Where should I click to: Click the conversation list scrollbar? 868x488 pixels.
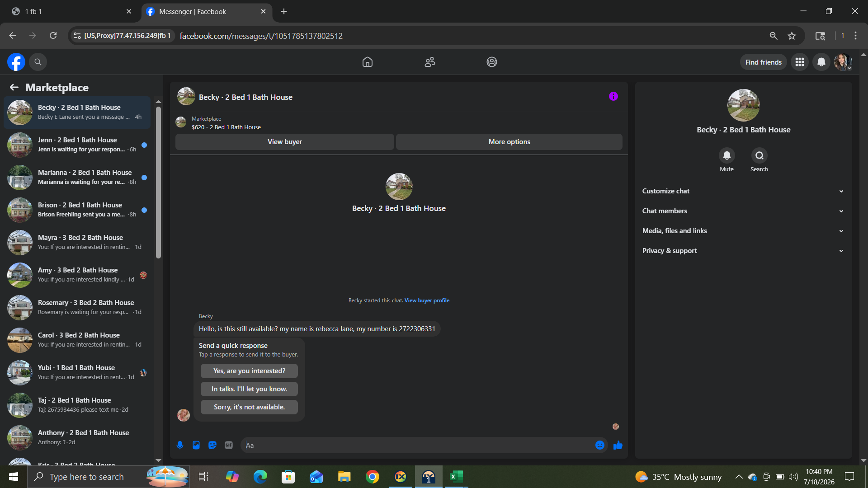(x=158, y=183)
